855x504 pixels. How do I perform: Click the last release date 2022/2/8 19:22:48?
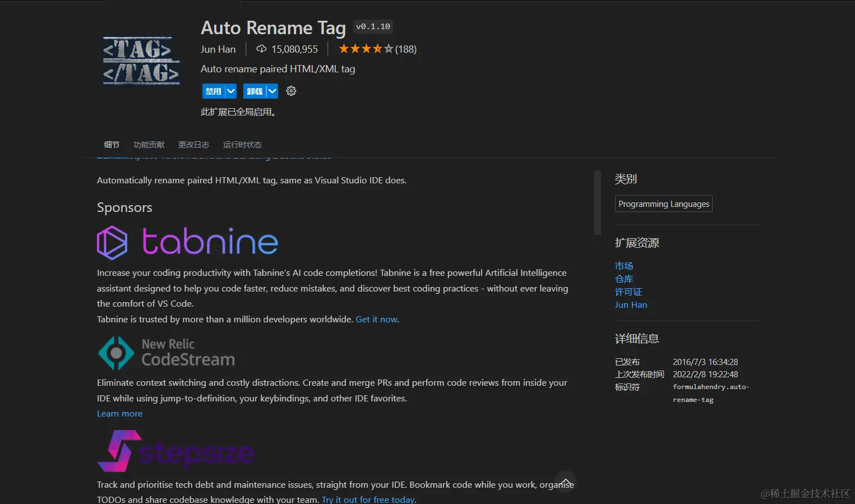point(705,374)
